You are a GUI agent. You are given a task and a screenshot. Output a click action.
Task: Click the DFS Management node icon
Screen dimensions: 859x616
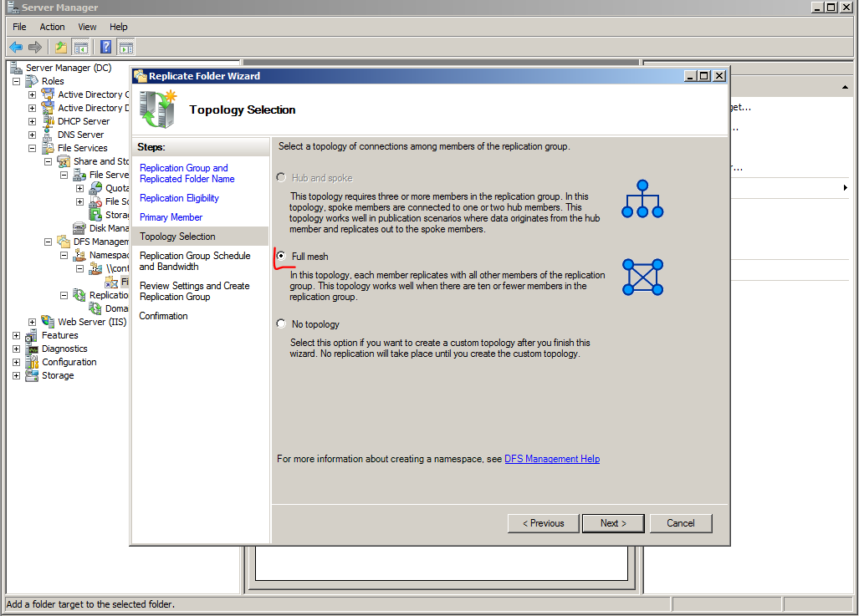64,242
